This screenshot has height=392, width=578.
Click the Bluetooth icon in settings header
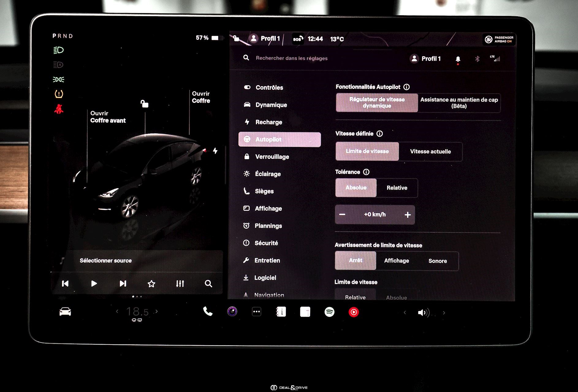(x=477, y=59)
